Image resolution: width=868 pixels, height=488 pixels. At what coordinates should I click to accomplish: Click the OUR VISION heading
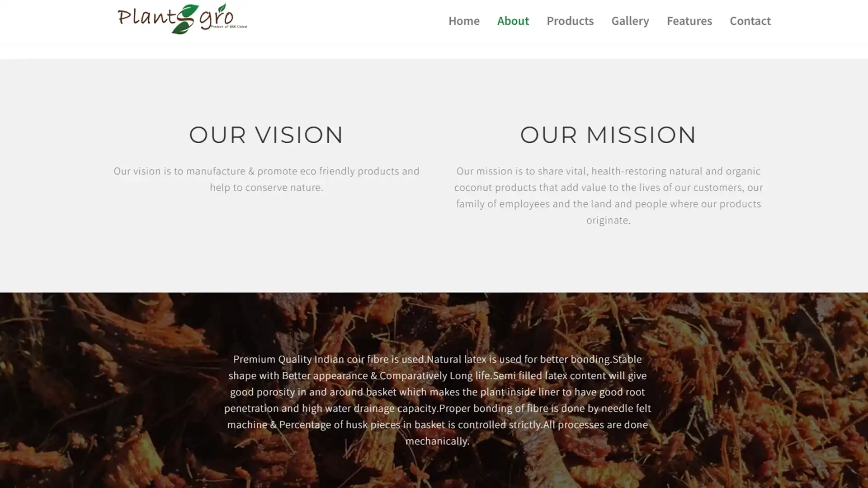[266, 135]
